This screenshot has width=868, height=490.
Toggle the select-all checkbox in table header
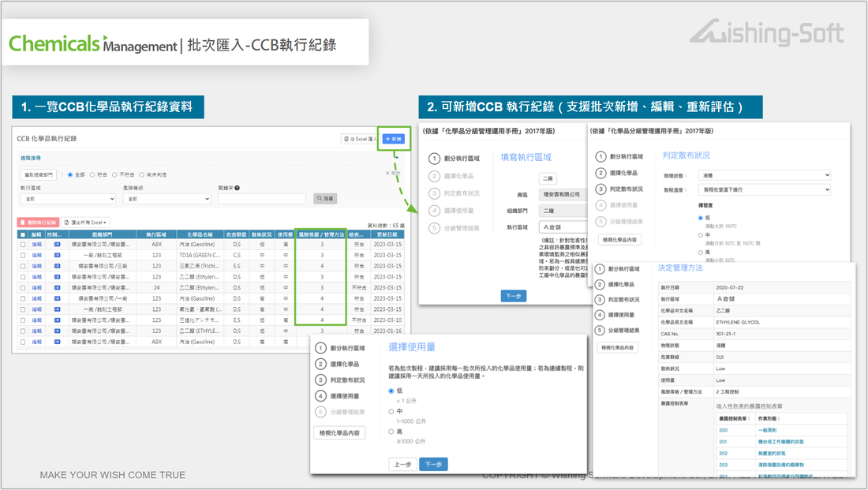[23, 235]
